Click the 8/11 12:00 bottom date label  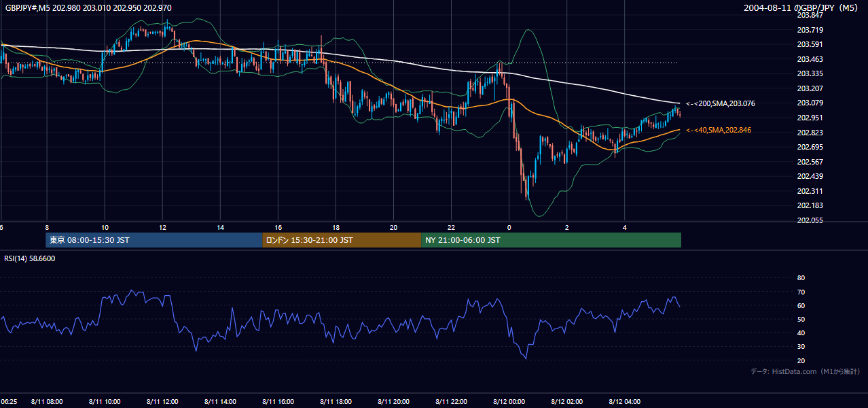click(x=162, y=402)
